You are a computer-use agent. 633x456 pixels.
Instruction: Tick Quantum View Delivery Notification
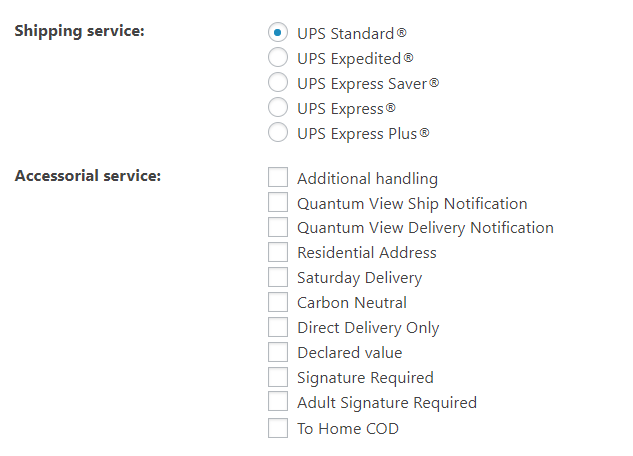278,227
